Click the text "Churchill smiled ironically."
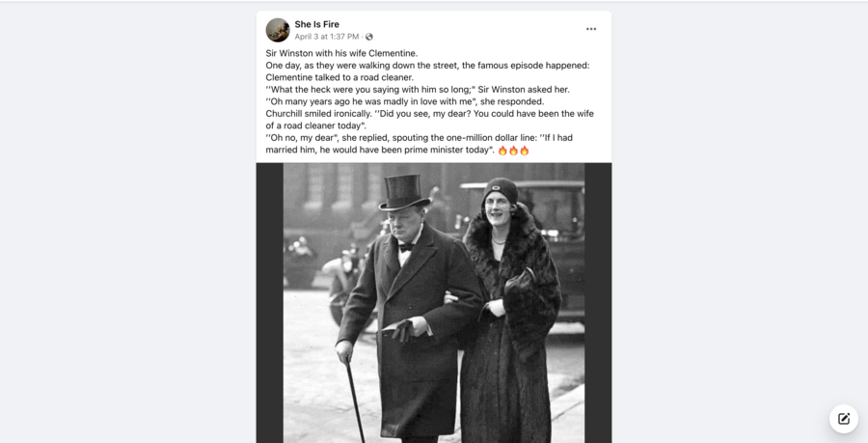This screenshot has width=868, height=443. [319, 114]
